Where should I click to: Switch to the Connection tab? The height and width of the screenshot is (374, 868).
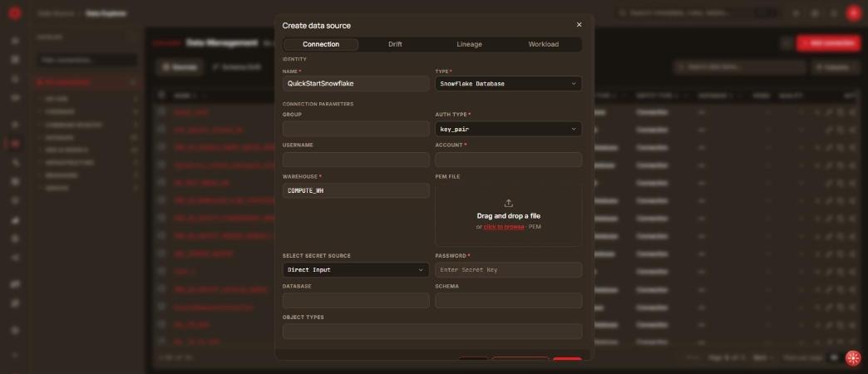coord(321,44)
